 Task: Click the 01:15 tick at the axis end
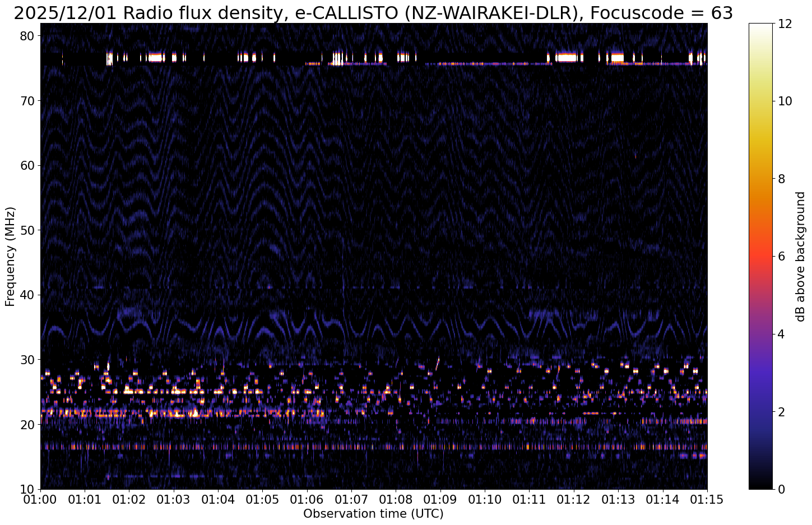(x=707, y=498)
